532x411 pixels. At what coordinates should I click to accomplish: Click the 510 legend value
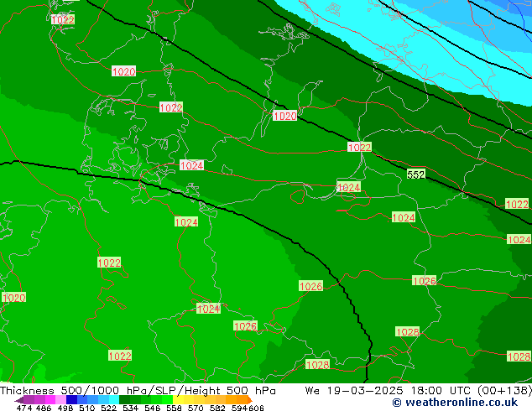coord(87,408)
